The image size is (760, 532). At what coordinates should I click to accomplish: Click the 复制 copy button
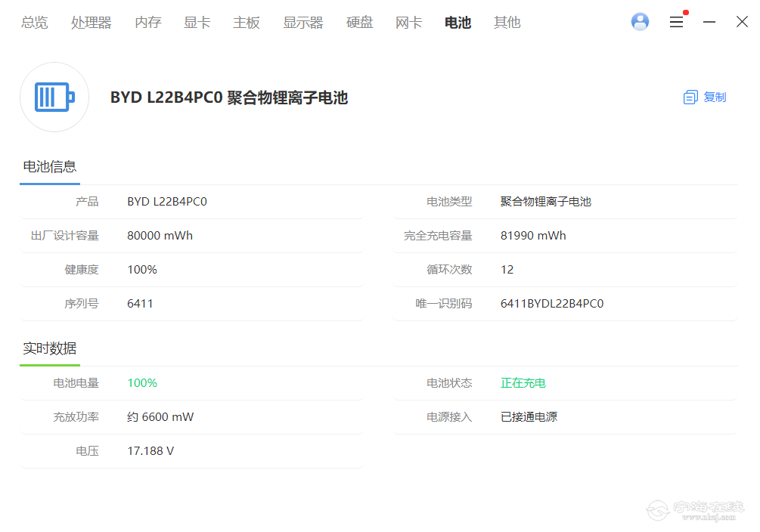[x=705, y=97]
